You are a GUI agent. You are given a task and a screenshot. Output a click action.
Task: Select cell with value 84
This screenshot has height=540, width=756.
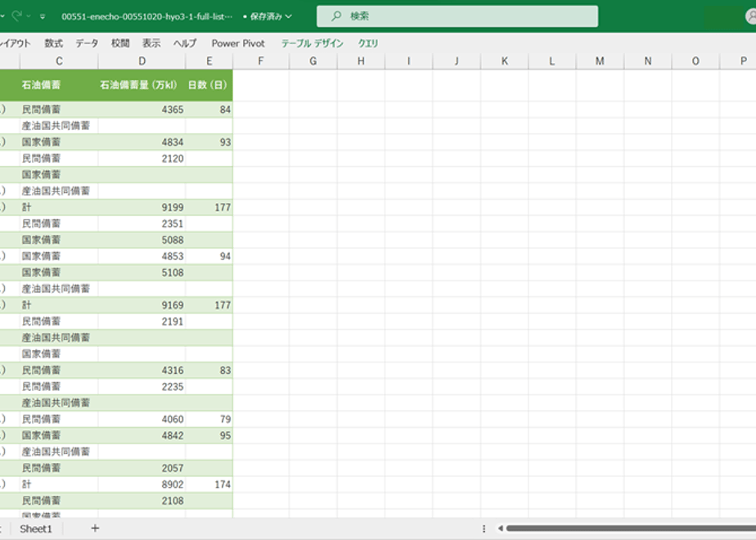pyautogui.click(x=209, y=110)
